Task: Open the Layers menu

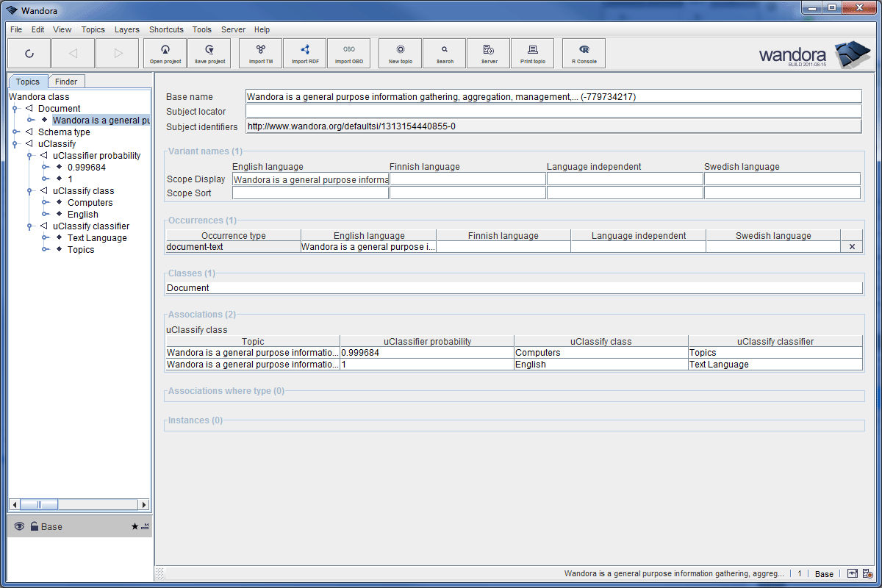Action: pos(126,29)
